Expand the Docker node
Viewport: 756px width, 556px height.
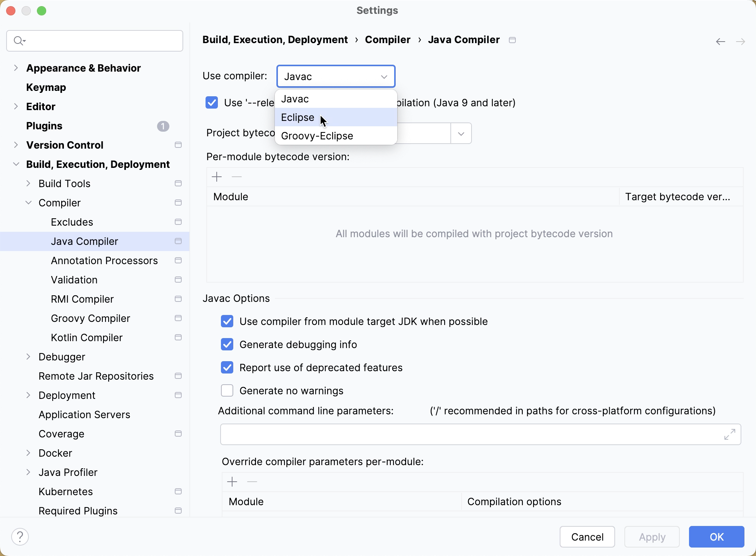point(28,453)
